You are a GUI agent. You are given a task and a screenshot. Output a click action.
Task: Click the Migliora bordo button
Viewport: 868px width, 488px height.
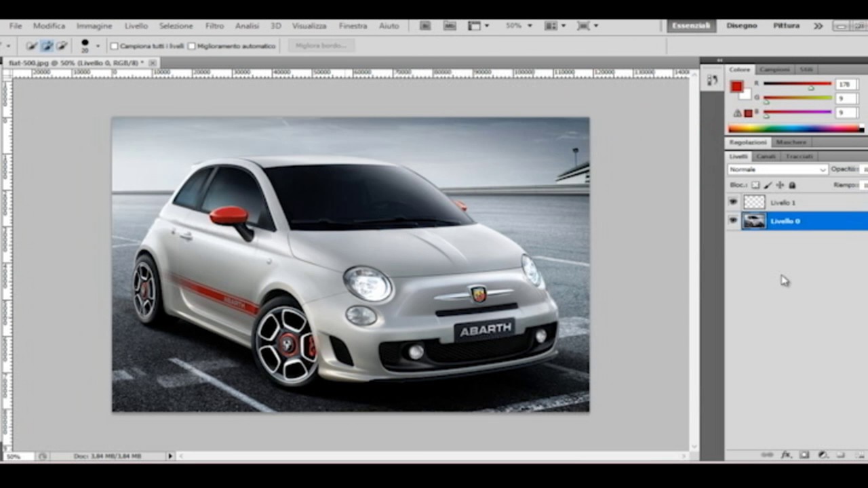coord(321,45)
